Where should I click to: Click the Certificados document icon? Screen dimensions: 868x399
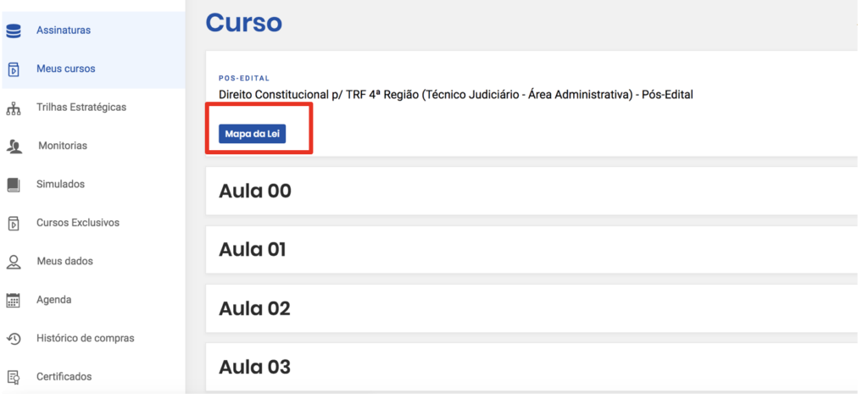pos(14,377)
